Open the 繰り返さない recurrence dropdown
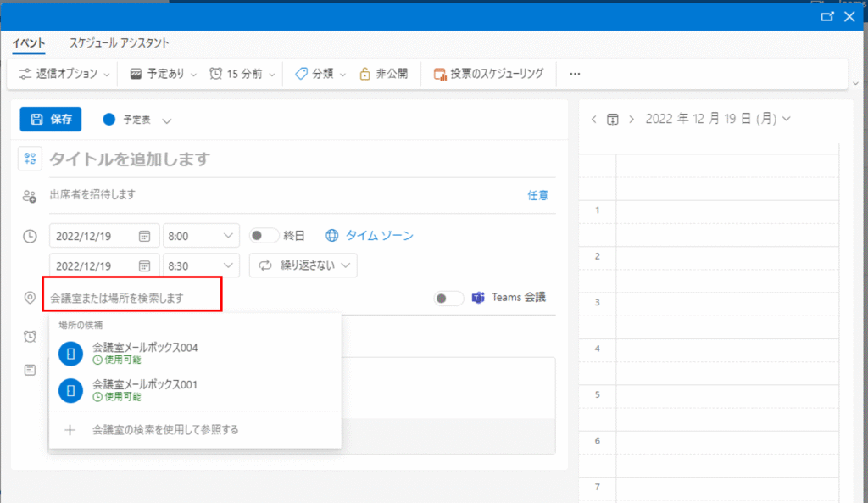868x503 pixels. pos(303,265)
